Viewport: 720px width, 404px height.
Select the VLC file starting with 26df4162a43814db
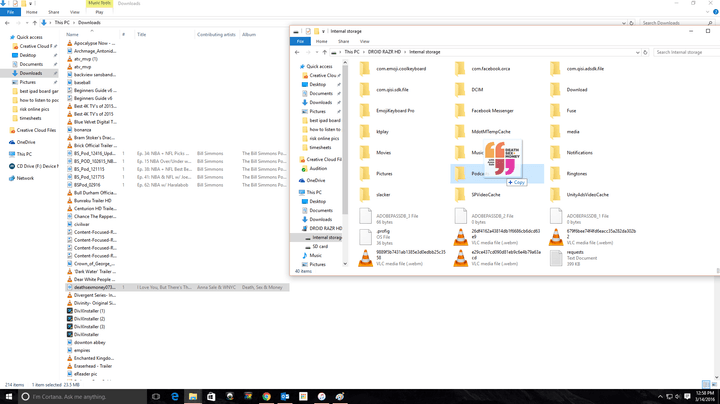coord(497,237)
